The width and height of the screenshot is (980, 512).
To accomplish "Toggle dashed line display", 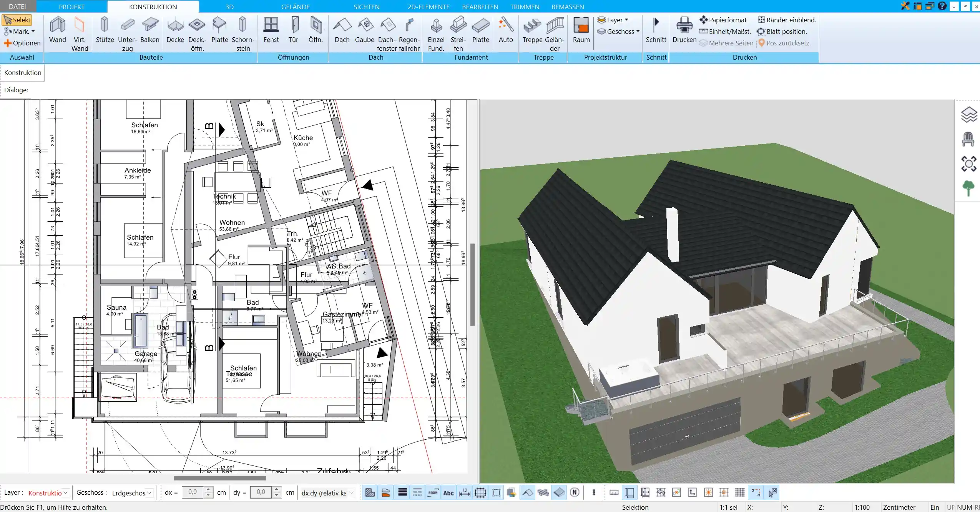I will pos(417,492).
